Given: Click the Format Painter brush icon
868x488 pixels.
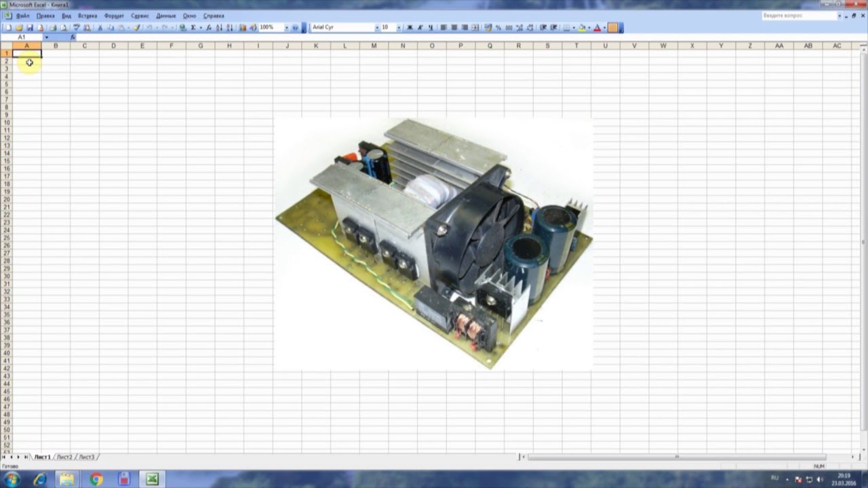Looking at the screenshot, I should click(136, 28).
